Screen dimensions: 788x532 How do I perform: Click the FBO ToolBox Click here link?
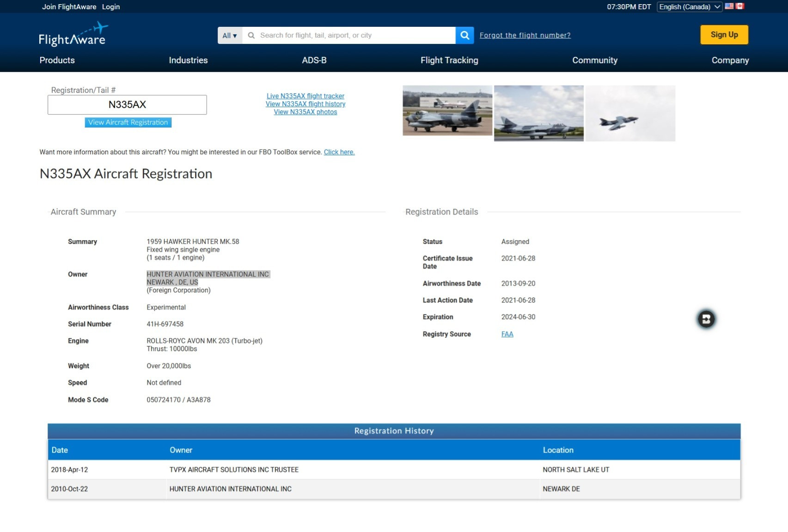point(339,152)
